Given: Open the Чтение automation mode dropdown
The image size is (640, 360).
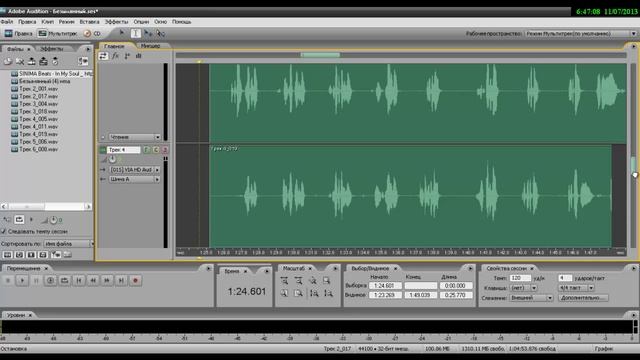Looking at the screenshot, I should pos(135,137).
